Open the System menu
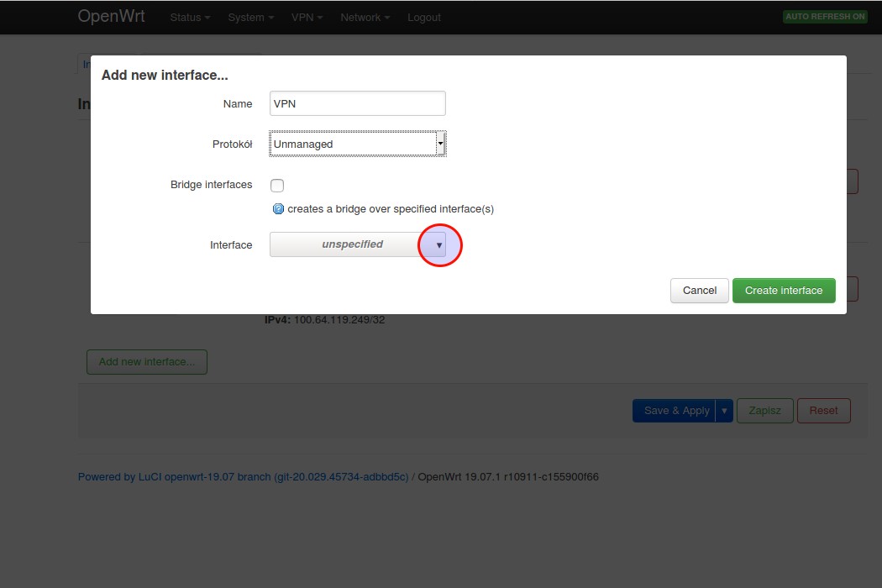Screen dimensions: 882x588 pyautogui.click(x=251, y=18)
